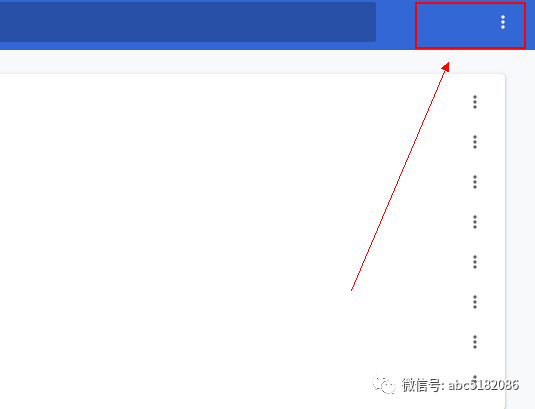Screen dimensions: 535x409
Task: Select the fourth row of the white list card
Action: (x=252, y=222)
